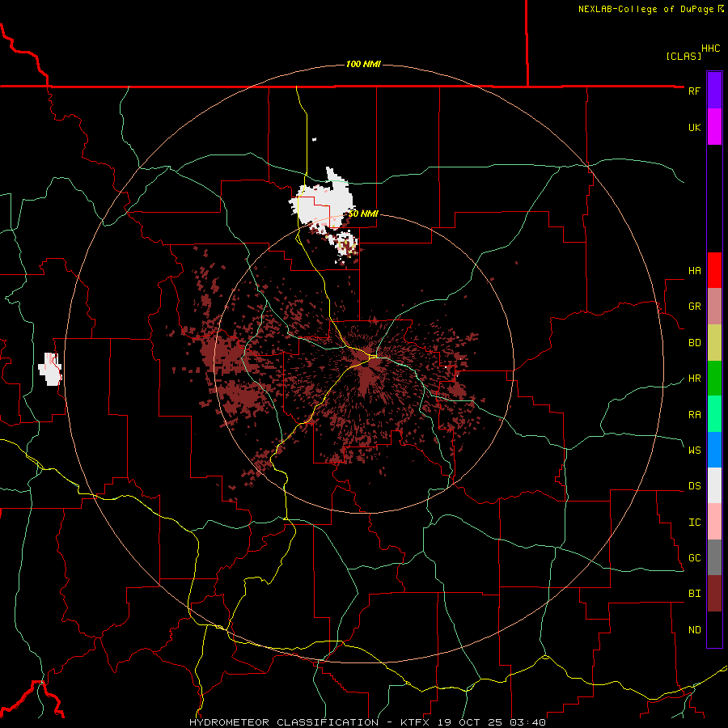Click the HA legend label
The width and height of the screenshot is (728, 728).
coord(694,271)
